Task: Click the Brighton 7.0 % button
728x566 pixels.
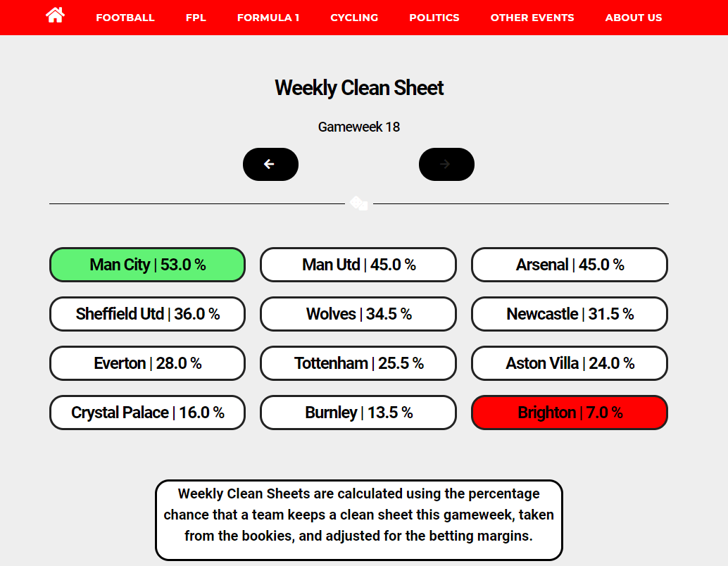Action: tap(569, 413)
